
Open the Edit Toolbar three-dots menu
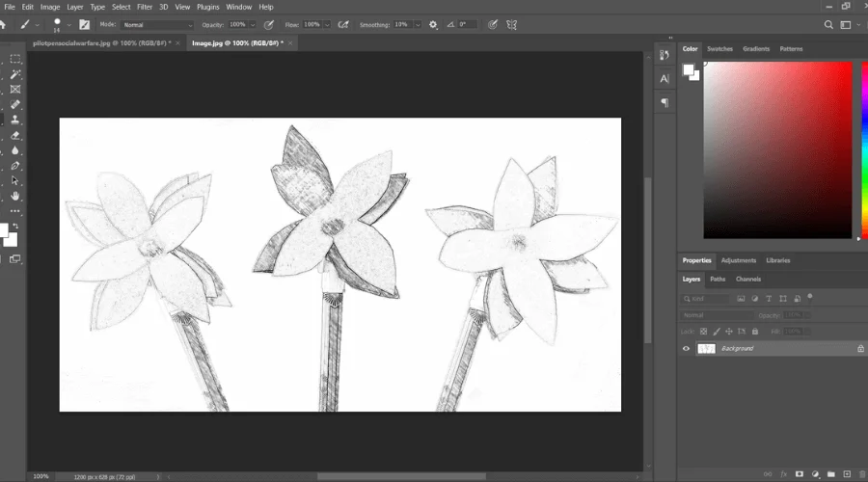tap(15, 211)
